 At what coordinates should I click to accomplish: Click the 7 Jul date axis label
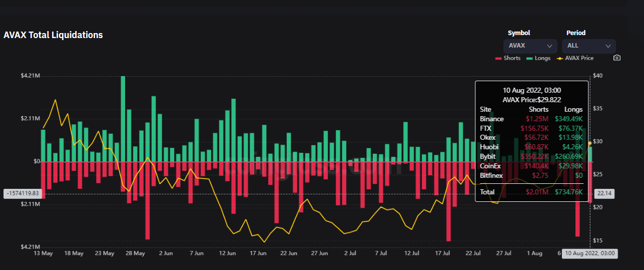(382, 253)
